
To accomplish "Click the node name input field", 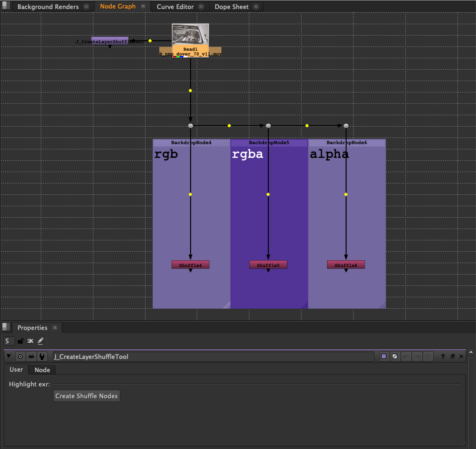I will click(213, 357).
